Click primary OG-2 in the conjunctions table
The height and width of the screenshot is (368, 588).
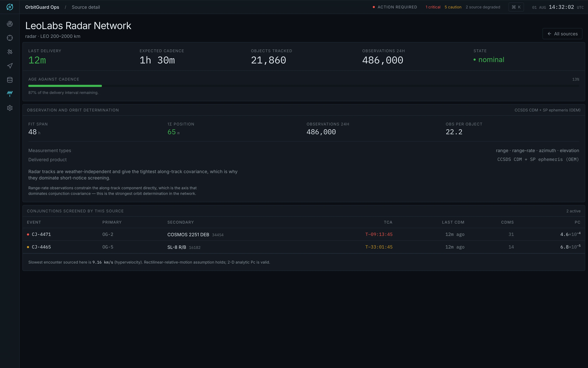[x=108, y=234]
